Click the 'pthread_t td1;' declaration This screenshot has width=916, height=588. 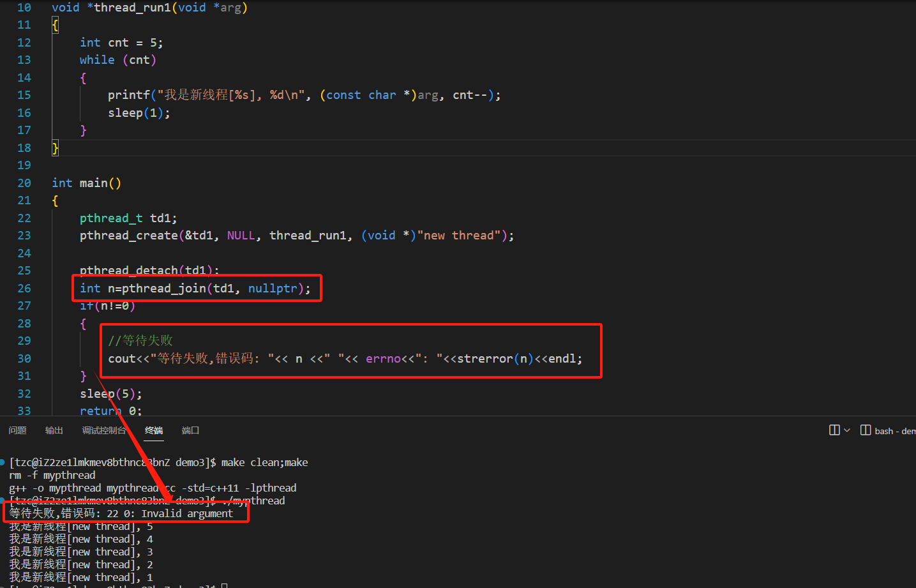point(128,218)
